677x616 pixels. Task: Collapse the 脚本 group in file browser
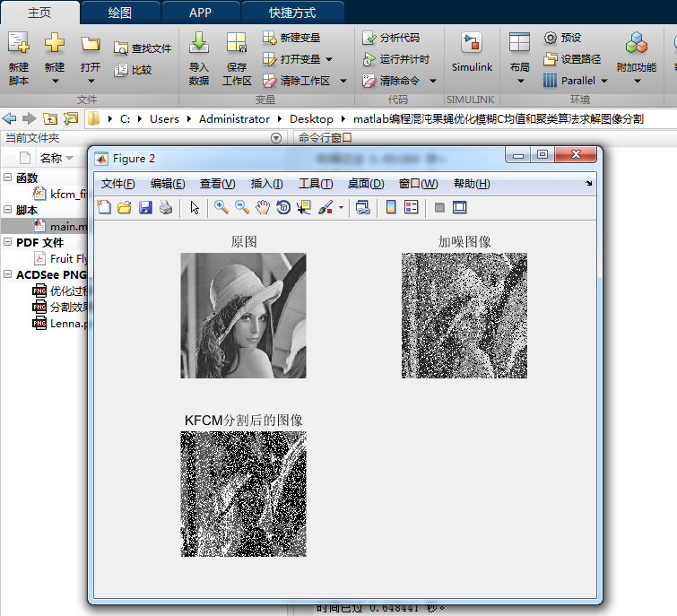(x=8, y=210)
